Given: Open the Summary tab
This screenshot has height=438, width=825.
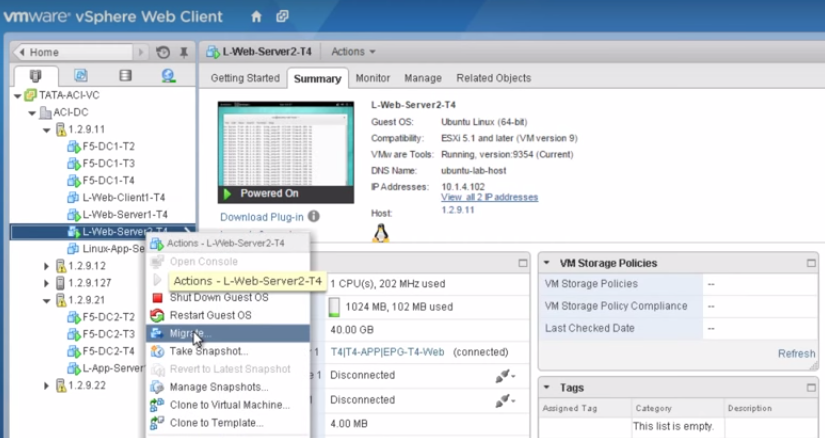Looking at the screenshot, I should 317,78.
